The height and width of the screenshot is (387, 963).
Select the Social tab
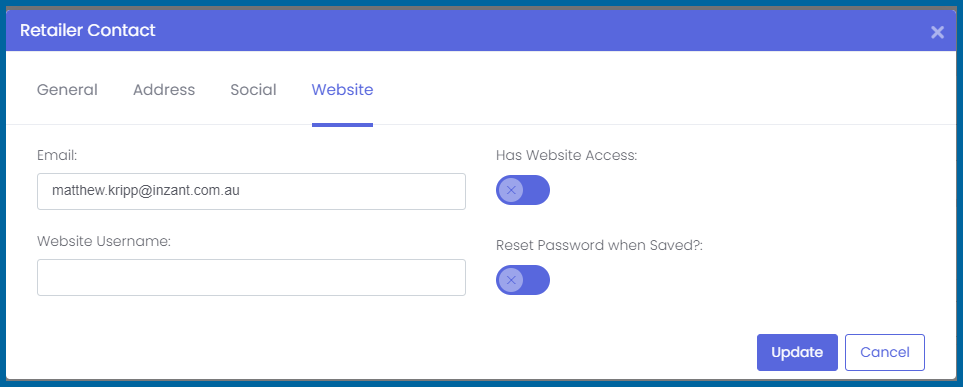pyautogui.click(x=253, y=90)
